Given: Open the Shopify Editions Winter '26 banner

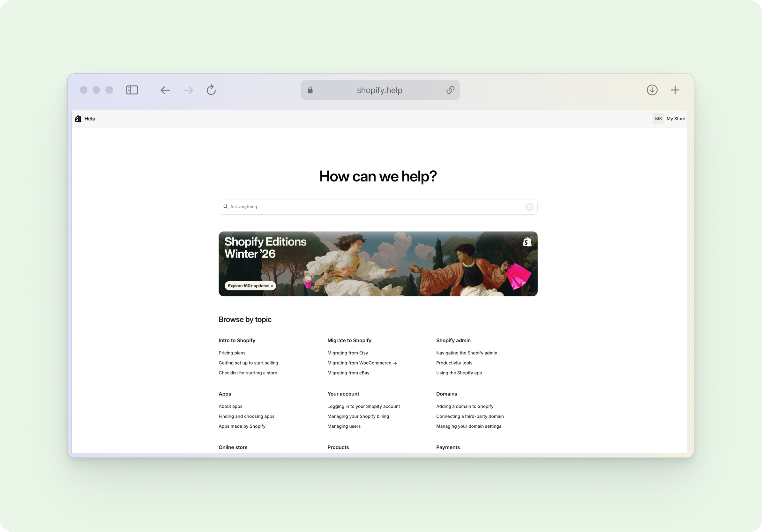Looking at the screenshot, I should (x=378, y=264).
